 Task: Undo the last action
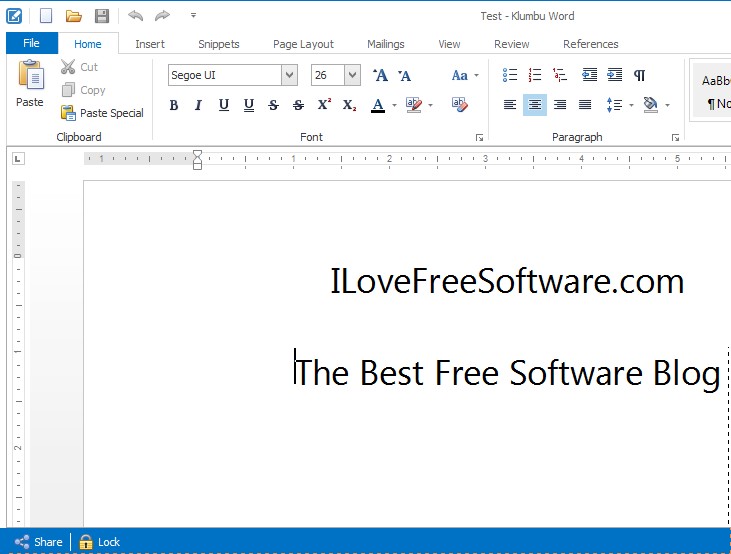136,16
